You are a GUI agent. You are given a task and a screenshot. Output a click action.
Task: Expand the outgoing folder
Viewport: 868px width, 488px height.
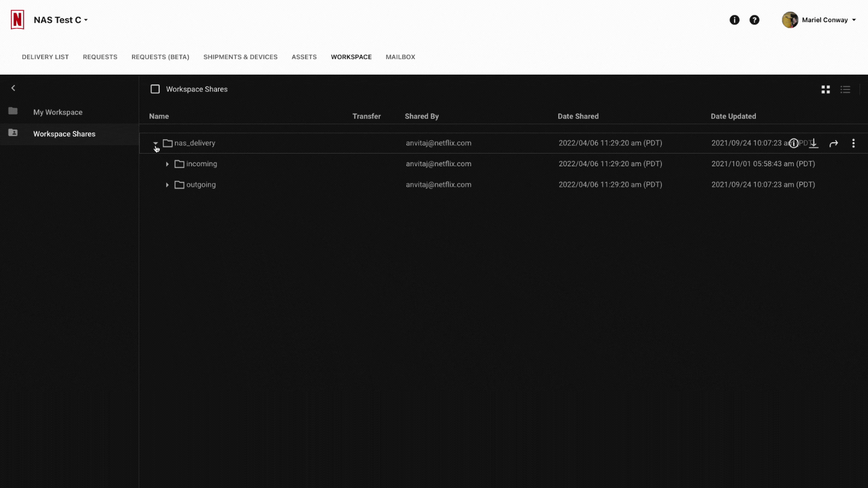167,185
